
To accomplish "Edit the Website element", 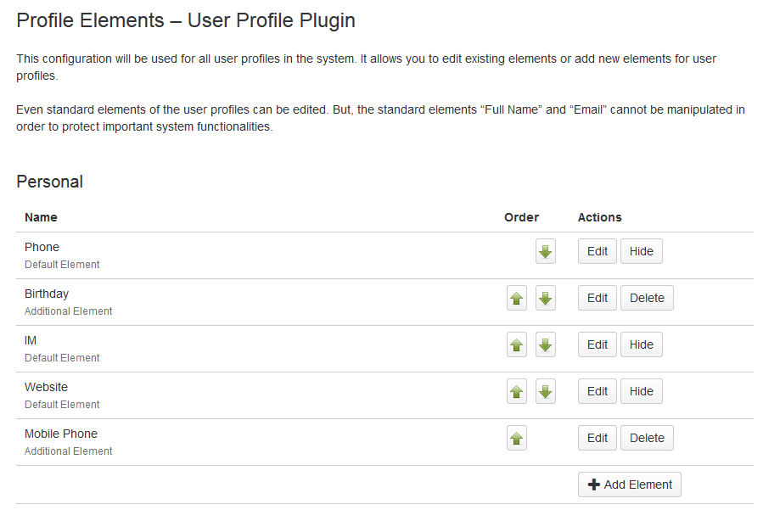I will click(598, 391).
